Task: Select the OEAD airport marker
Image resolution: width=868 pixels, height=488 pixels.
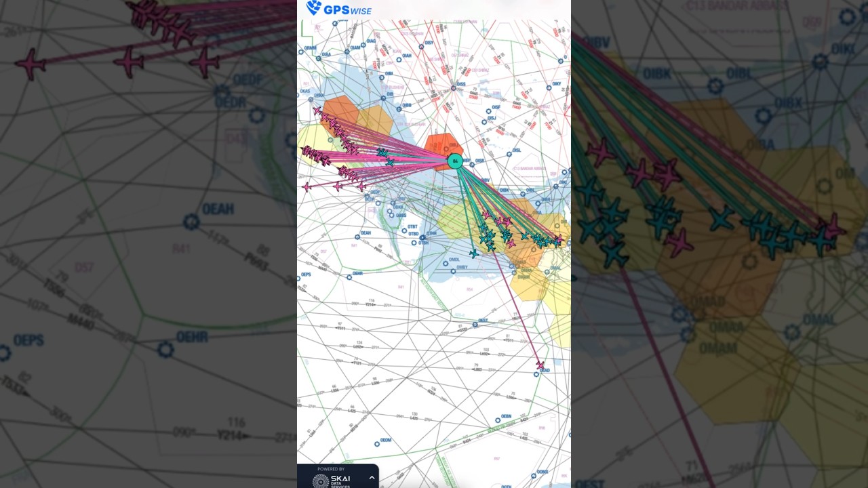Action: [536, 374]
